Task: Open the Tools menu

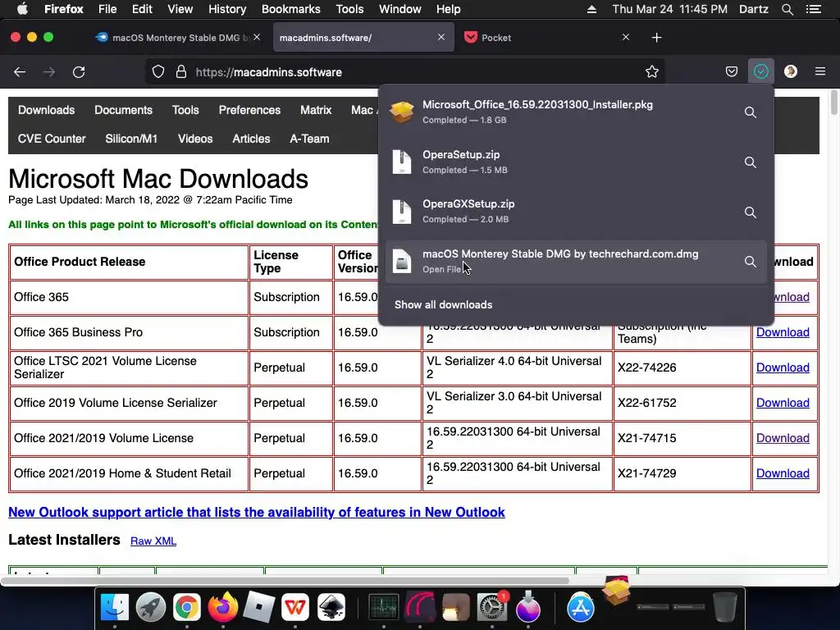Action: pyautogui.click(x=349, y=9)
